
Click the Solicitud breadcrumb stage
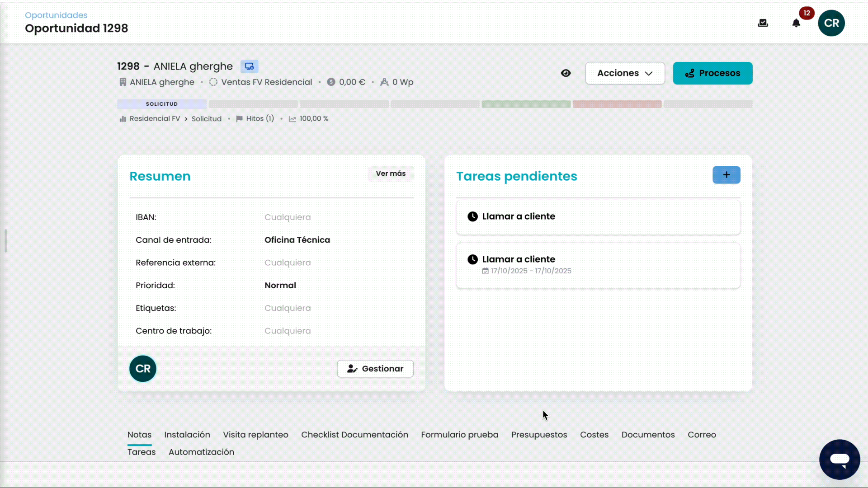pyautogui.click(x=207, y=119)
